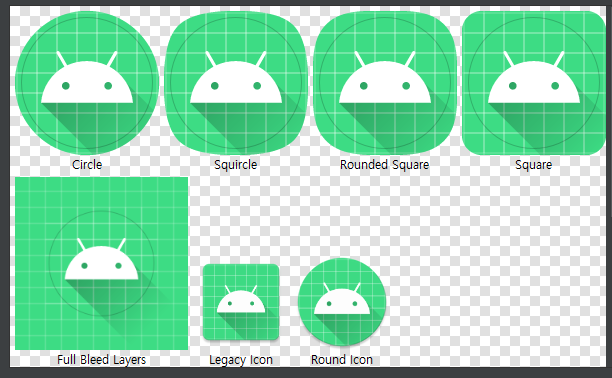
Task: Click the "Legacy Icon" label
Action: [x=241, y=360]
